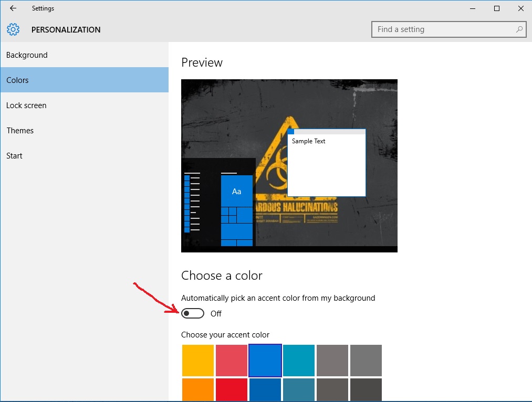Choose the light teal accent color
This screenshot has height=402, width=532.
click(x=299, y=361)
